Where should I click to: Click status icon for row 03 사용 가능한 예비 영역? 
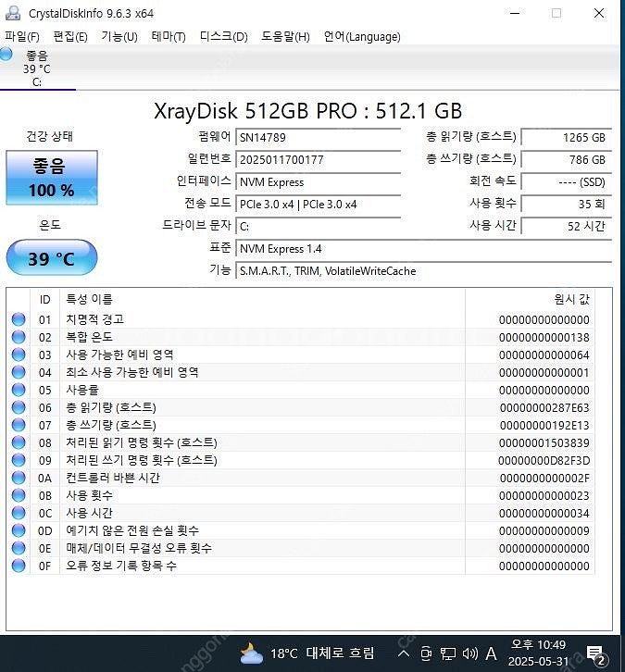[x=19, y=355]
